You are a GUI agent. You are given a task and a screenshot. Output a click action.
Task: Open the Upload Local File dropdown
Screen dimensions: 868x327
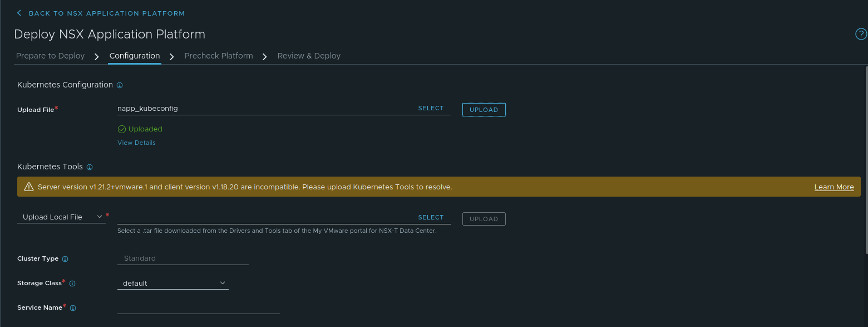(x=61, y=217)
